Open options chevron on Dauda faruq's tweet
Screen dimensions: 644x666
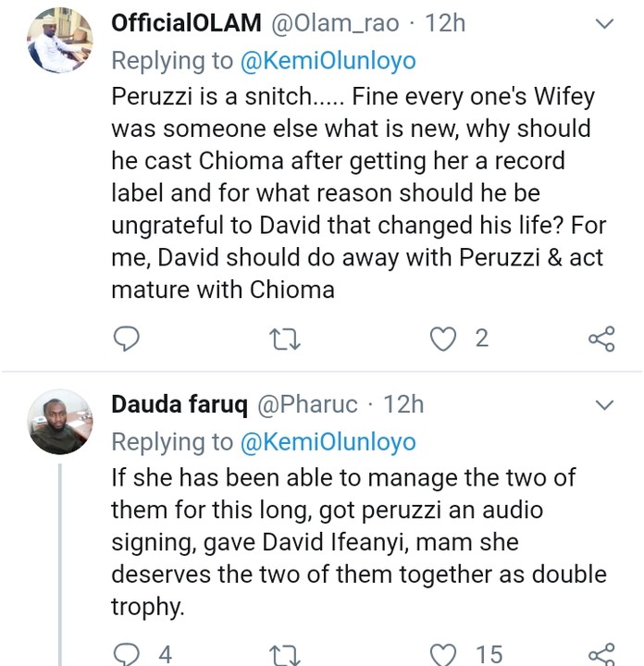coord(604,405)
